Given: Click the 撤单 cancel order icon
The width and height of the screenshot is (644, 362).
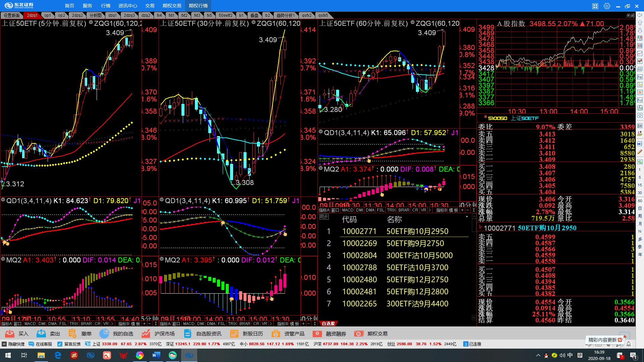Looking at the screenshot, I should (72, 334).
